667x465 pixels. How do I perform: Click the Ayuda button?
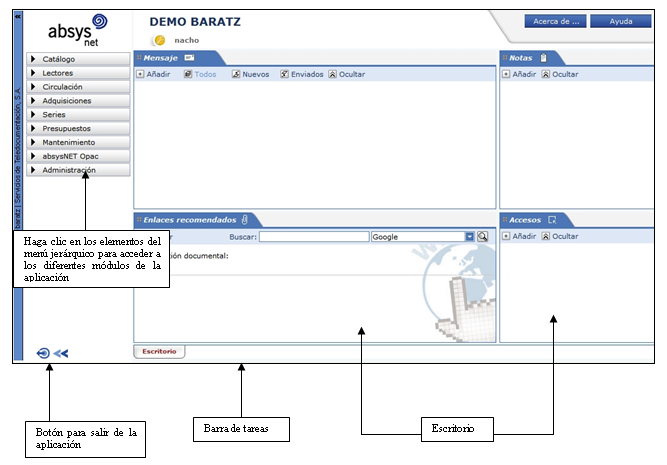(x=621, y=21)
